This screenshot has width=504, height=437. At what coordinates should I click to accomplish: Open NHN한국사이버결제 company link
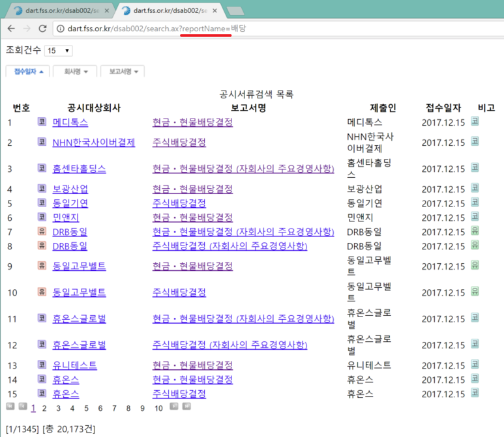point(93,143)
